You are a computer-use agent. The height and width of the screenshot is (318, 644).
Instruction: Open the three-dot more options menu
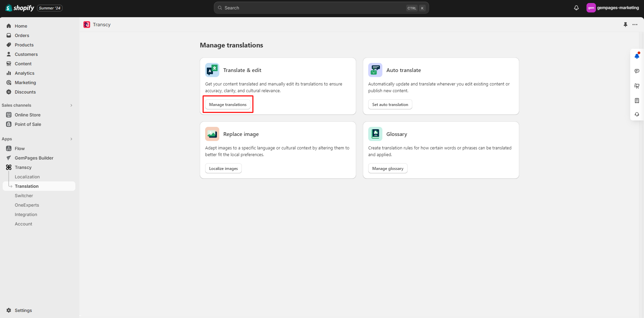pos(635,25)
